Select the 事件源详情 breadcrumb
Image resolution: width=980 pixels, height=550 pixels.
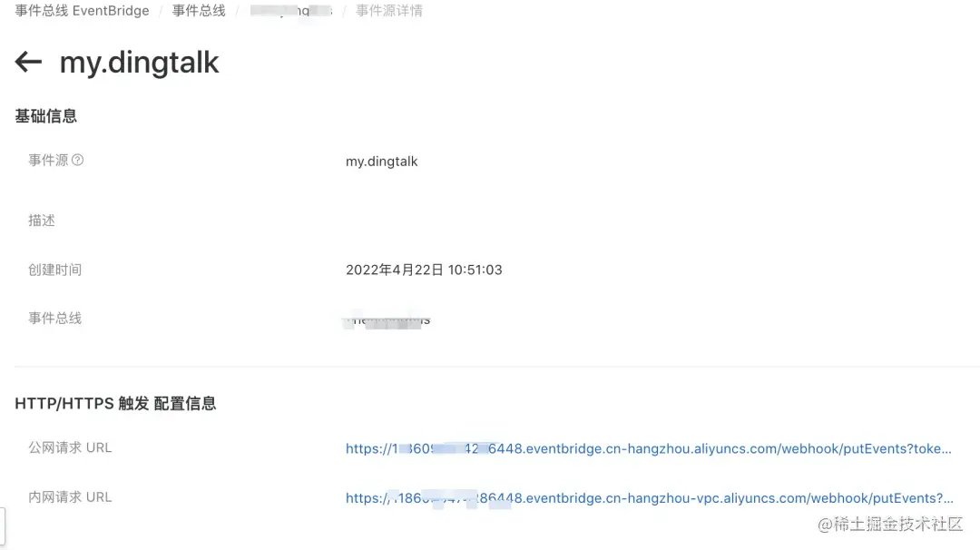(389, 11)
